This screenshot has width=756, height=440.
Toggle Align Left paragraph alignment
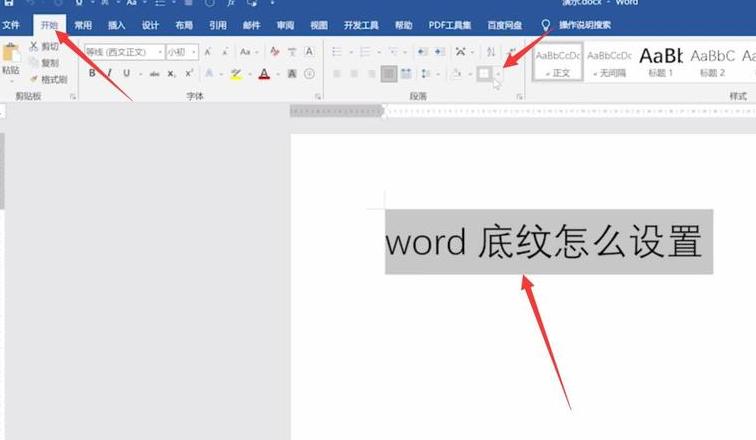click(337, 74)
